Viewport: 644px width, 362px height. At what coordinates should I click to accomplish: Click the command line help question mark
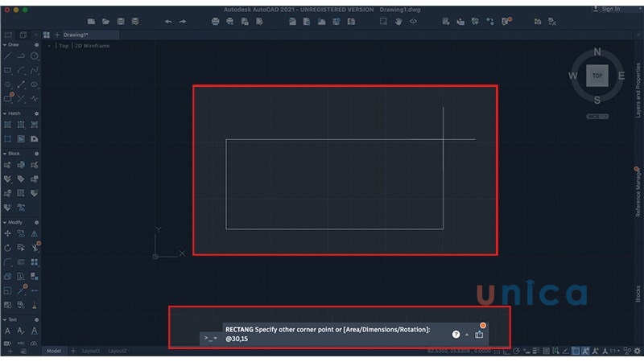456,335
